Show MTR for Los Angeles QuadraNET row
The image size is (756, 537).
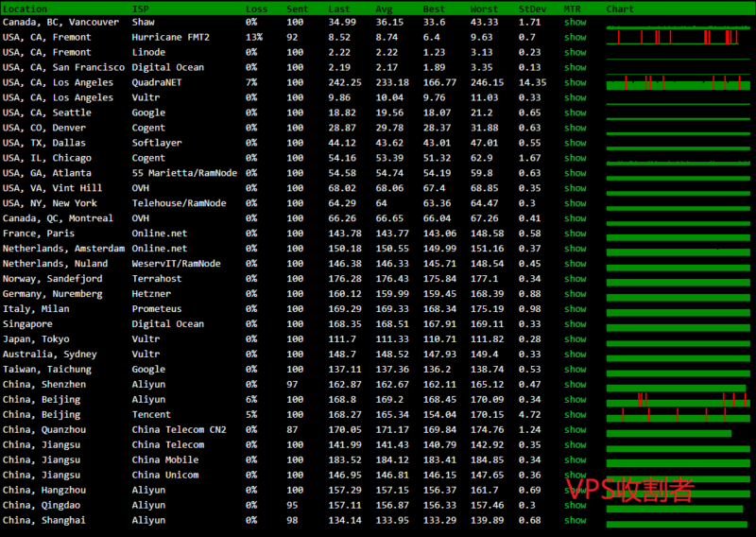[575, 82]
